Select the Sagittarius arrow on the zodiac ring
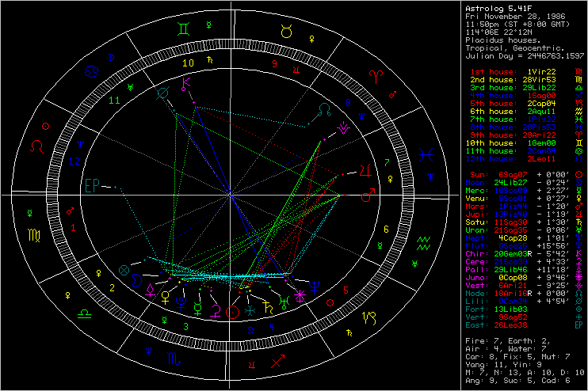The width and height of the screenshot is (588, 391). click(277, 362)
